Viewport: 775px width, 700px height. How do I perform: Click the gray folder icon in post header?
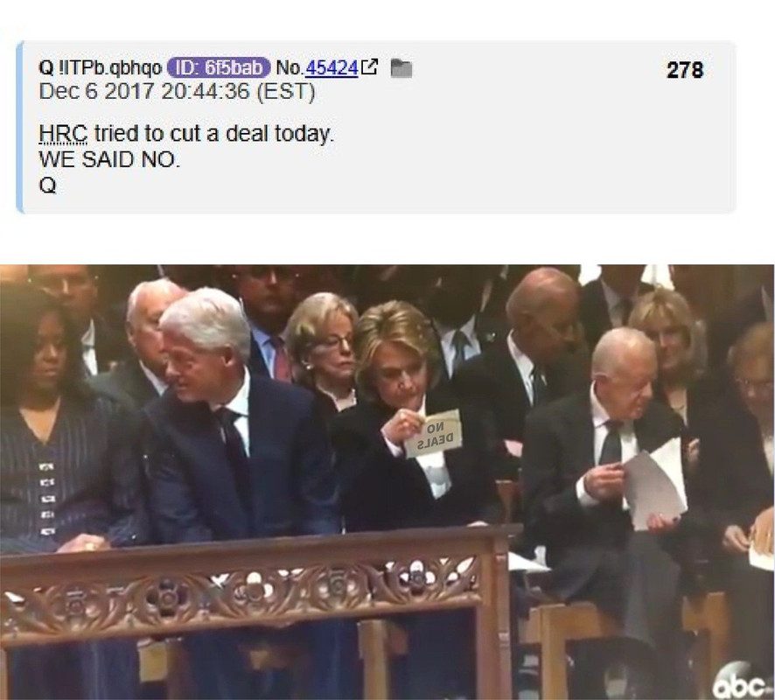(401, 68)
